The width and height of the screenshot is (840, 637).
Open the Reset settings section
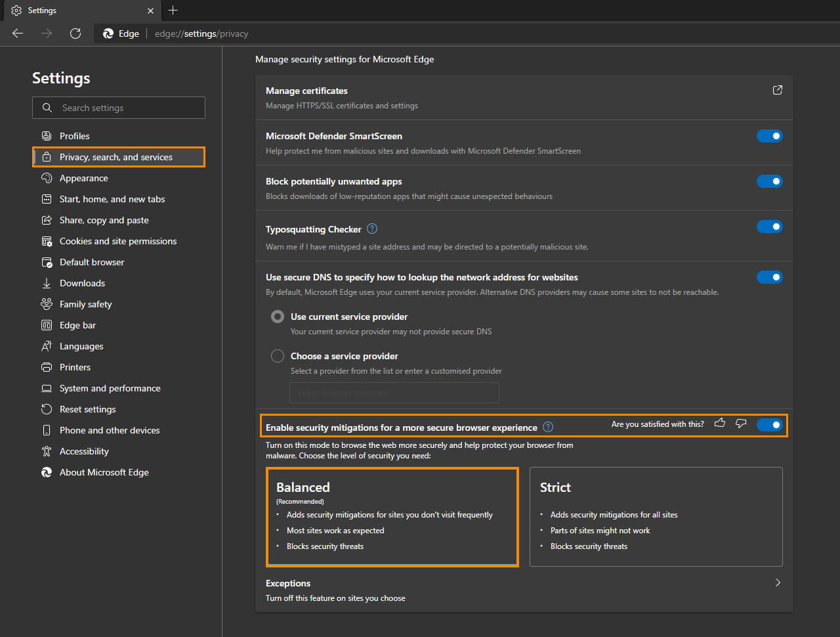coord(119,409)
